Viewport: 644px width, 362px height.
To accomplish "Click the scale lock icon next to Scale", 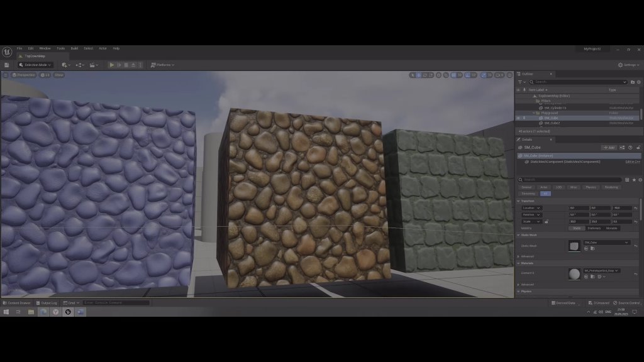I will [546, 221].
